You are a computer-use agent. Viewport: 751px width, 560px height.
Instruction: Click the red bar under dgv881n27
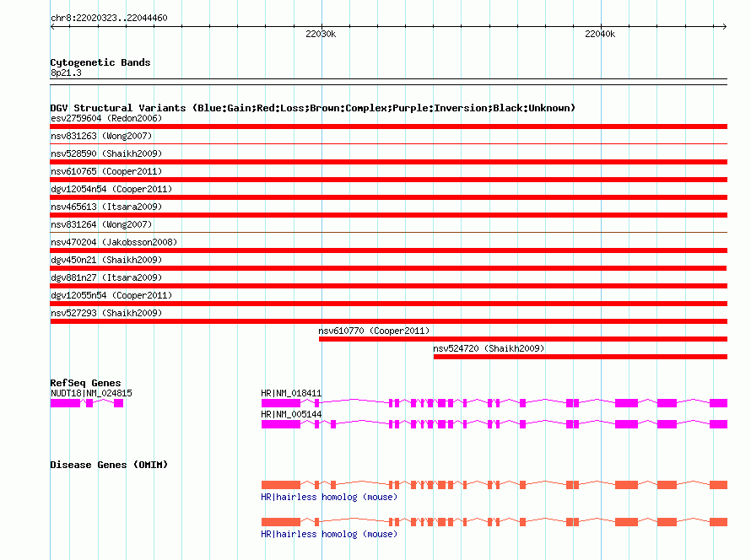coord(388,286)
